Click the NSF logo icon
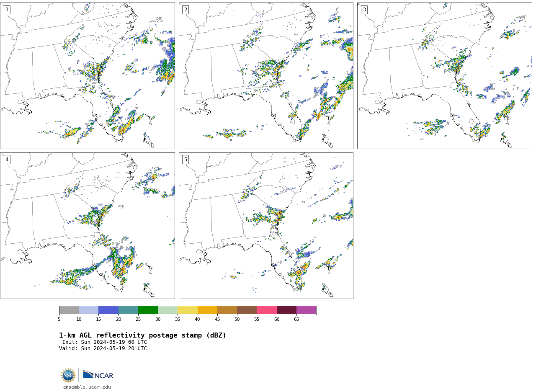 [x=68, y=375]
